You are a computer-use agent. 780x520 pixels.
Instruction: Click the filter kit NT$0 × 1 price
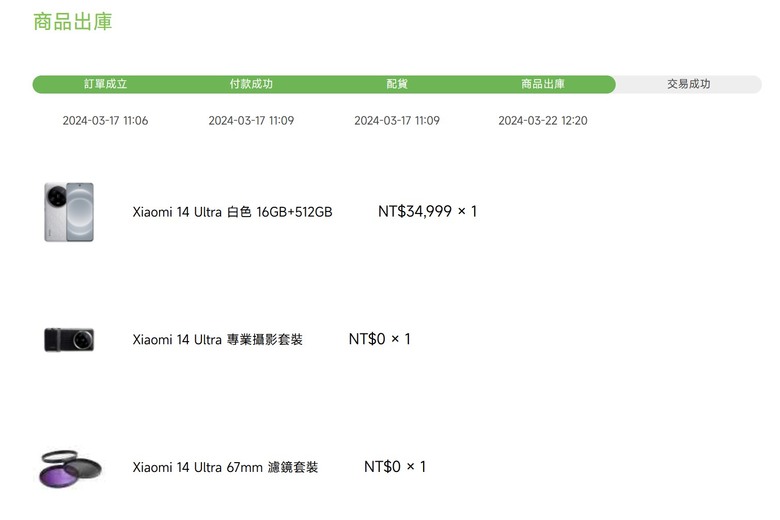click(x=395, y=467)
